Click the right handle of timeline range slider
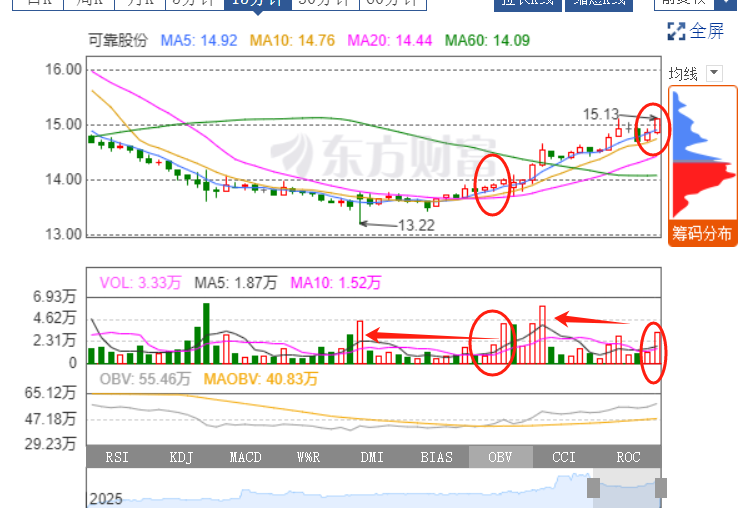Image resolution: width=740 pixels, height=510 pixels. click(661, 488)
